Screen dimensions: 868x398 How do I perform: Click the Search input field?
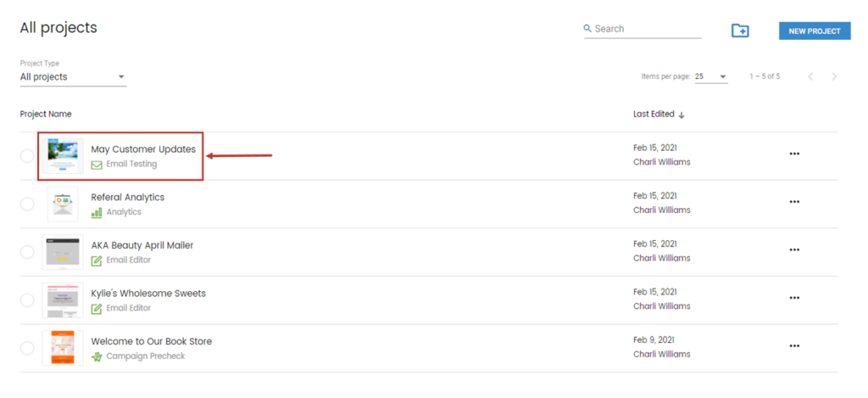point(643,29)
